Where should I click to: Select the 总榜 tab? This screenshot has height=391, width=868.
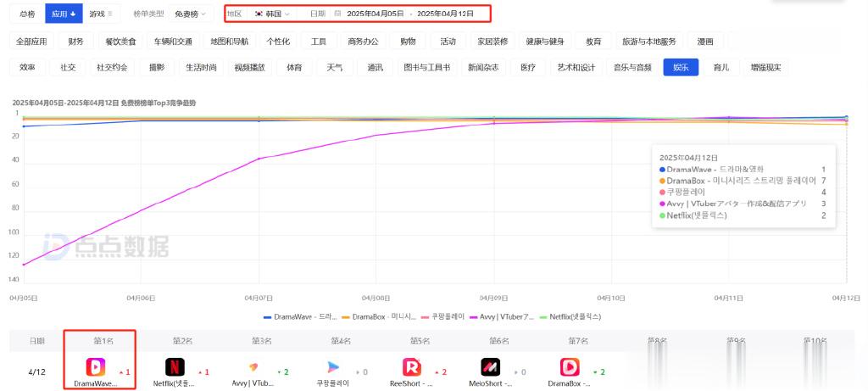[x=27, y=14]
